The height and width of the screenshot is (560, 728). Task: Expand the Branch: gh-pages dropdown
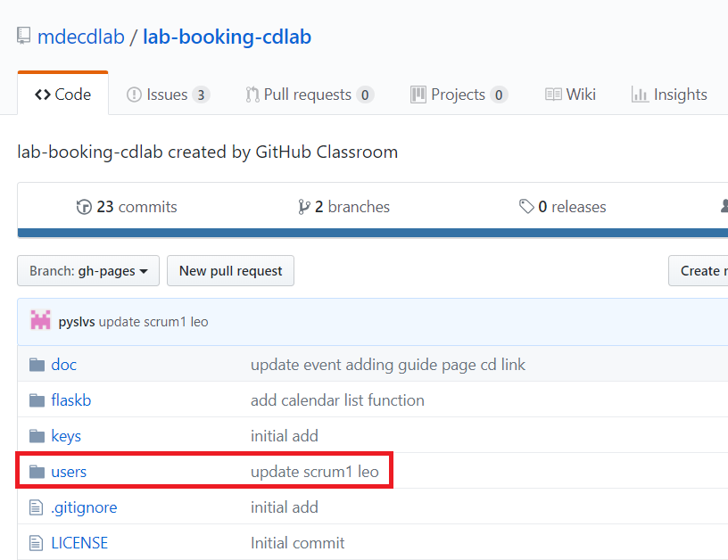click(x=88, y=270)
